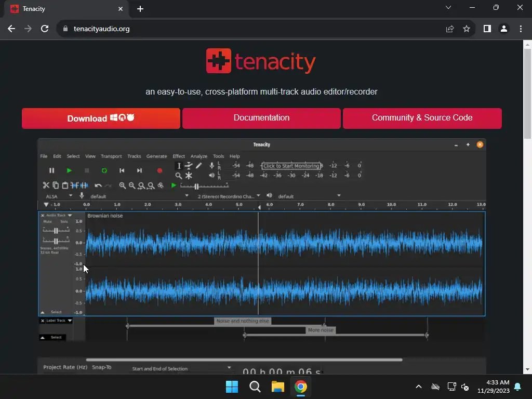Toggle Solo on the Audio Track
The image size is (532, 399).
coord(64,221)
